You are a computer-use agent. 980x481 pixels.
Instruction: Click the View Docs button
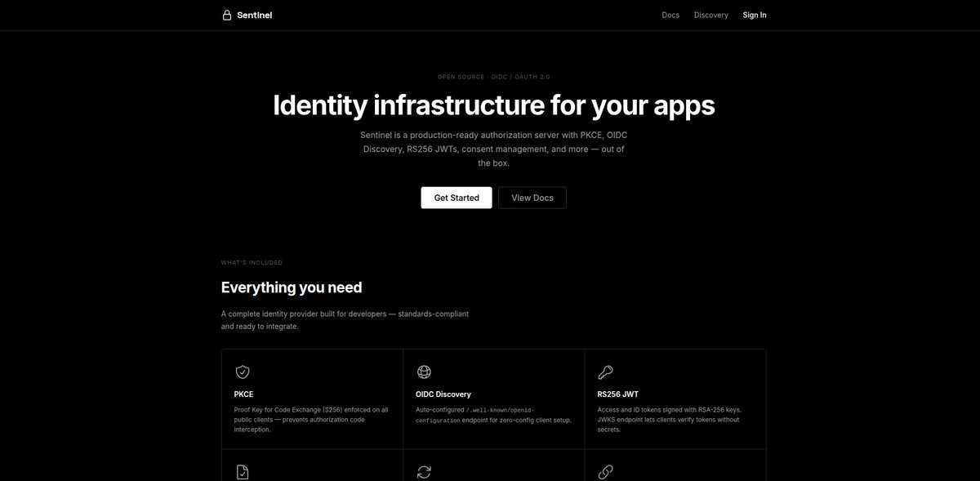click(x=532, y=198)
